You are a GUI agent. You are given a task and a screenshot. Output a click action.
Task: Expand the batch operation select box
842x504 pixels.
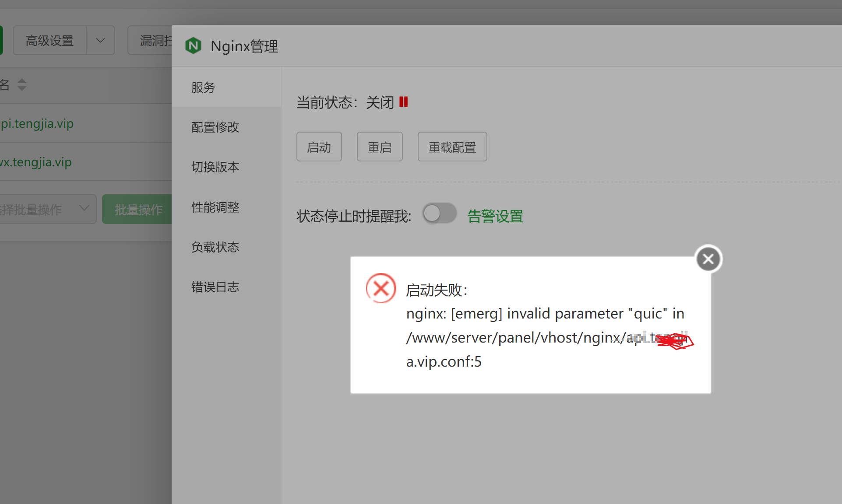[47, 209]
